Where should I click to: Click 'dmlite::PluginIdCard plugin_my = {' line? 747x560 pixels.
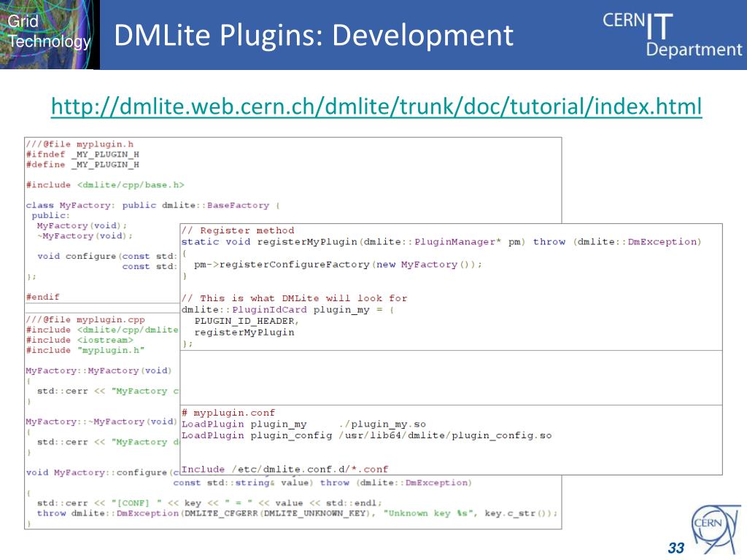point(287,310)
